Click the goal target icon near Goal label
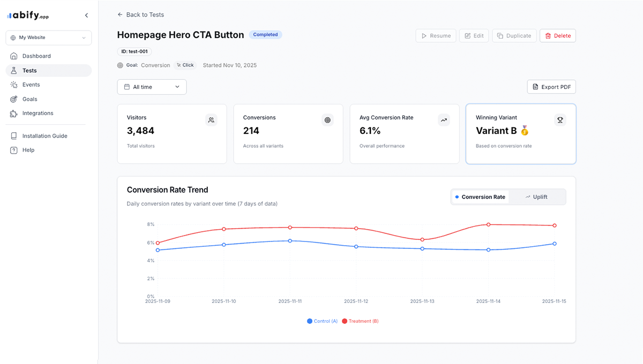The width and height of the screenshot is (643, 364). click(x=120, y=65)
